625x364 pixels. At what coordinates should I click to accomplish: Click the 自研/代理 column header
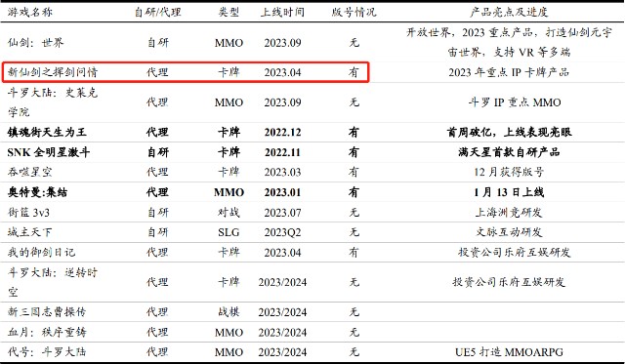[x=157, y=12]
